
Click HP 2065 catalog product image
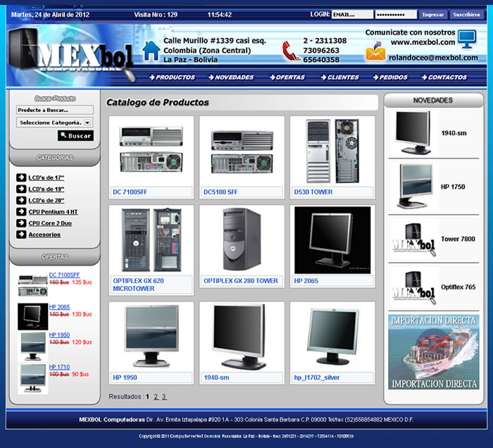click(332, 240)
